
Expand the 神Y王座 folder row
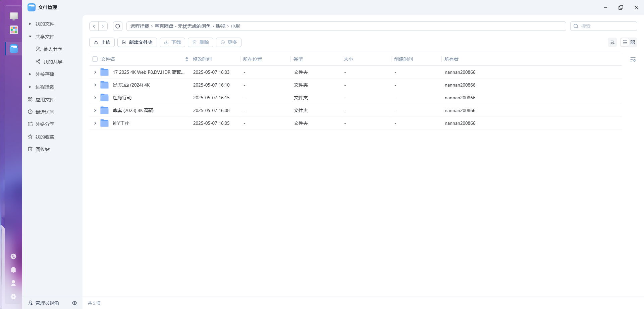click(x=95, y=123)
